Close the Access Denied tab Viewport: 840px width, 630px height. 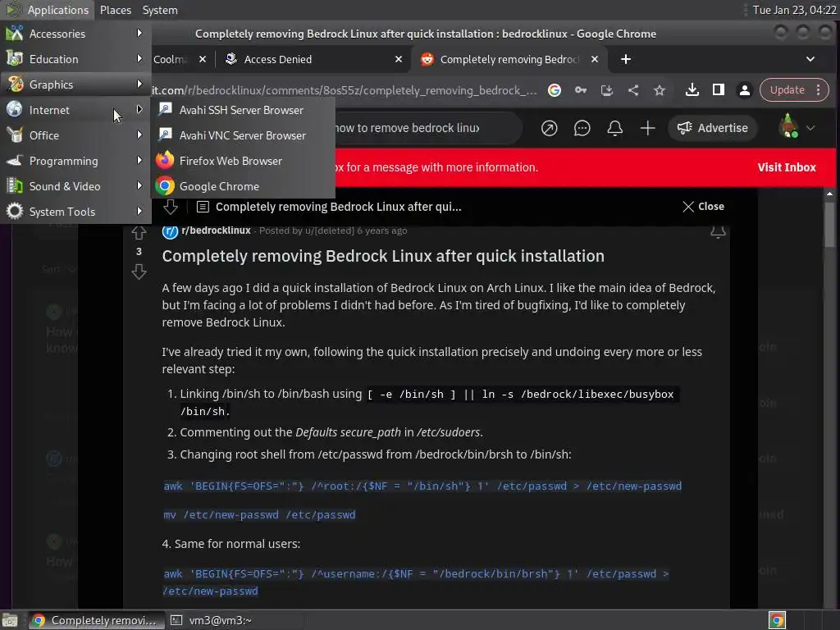pyautogui.click(x=398, y=59)
